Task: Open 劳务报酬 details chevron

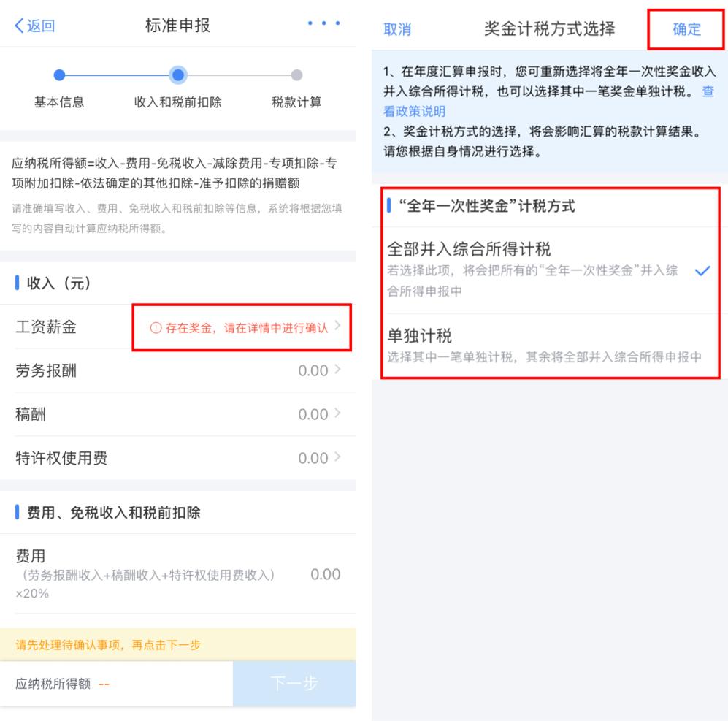Action: click(x=337, y=370)
